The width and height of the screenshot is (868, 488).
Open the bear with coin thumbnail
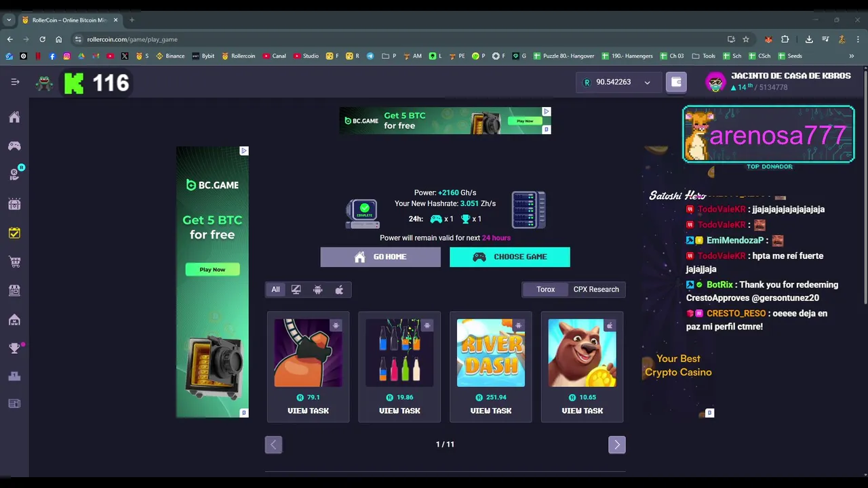tap(582, 353)
